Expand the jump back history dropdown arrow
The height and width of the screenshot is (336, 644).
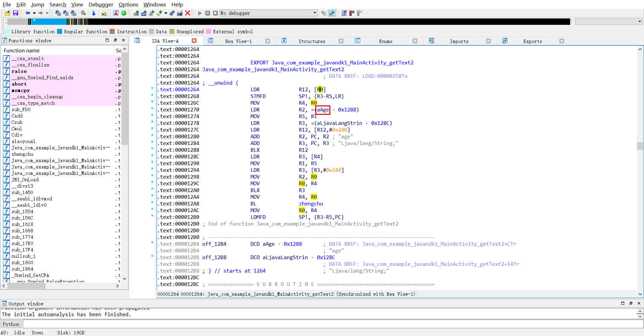click(x=34, y=13)
